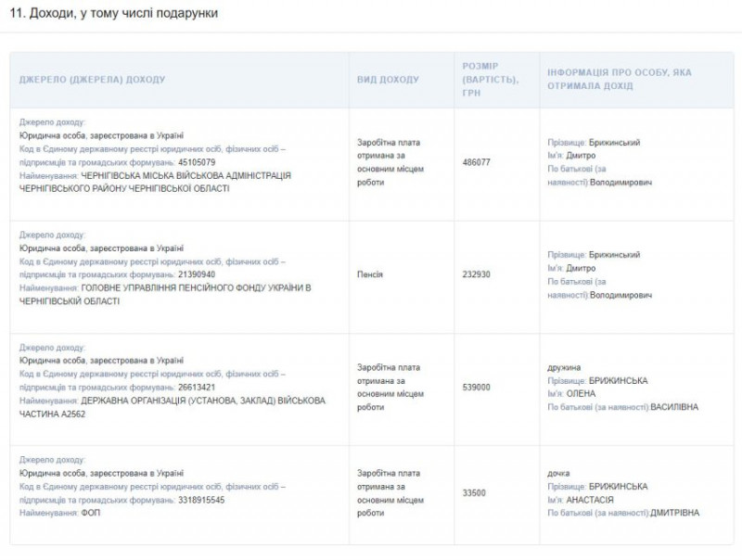Select the "Джерело (джерела) доходу" column header
Screen dimensions: 742x560
[92, 80]
